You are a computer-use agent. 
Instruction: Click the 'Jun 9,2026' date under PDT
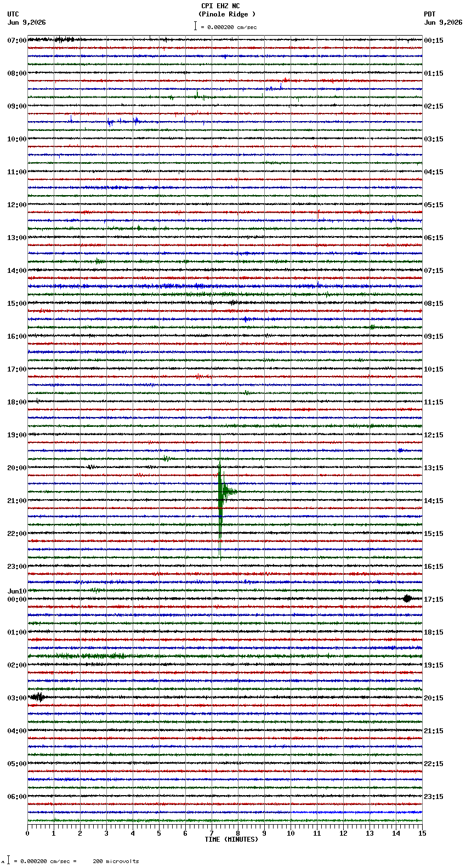click(443, 22)
